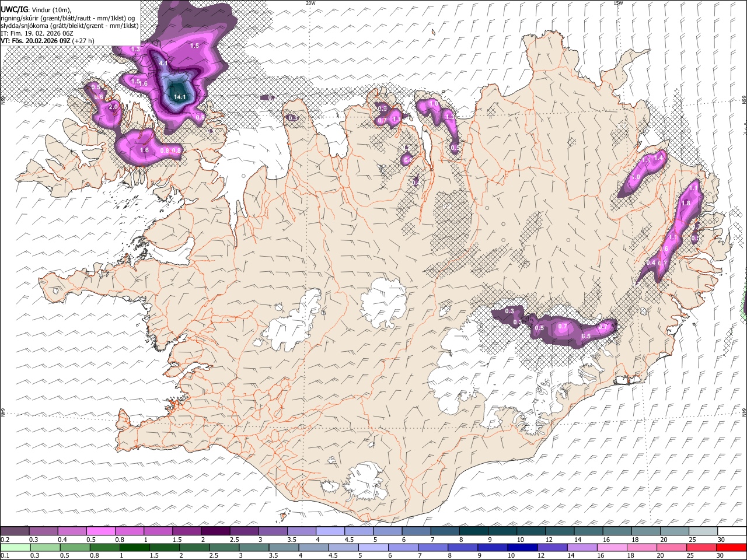This screenshot has height=560, width=747.
Task: Click the 0.2 label on the upper color scale
Action: tap(5, 540)
